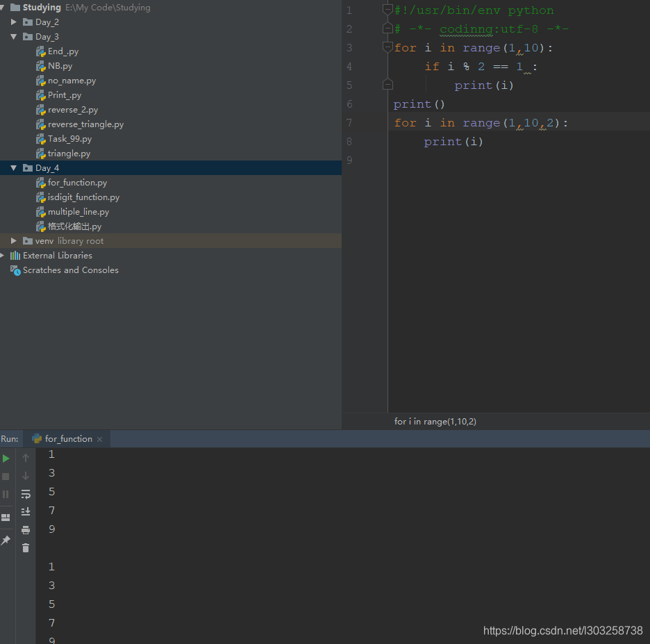The width and height of the screenshot is (650, 644).
Task: Click the Pin tab icon
Action: [x=6, y=540]
